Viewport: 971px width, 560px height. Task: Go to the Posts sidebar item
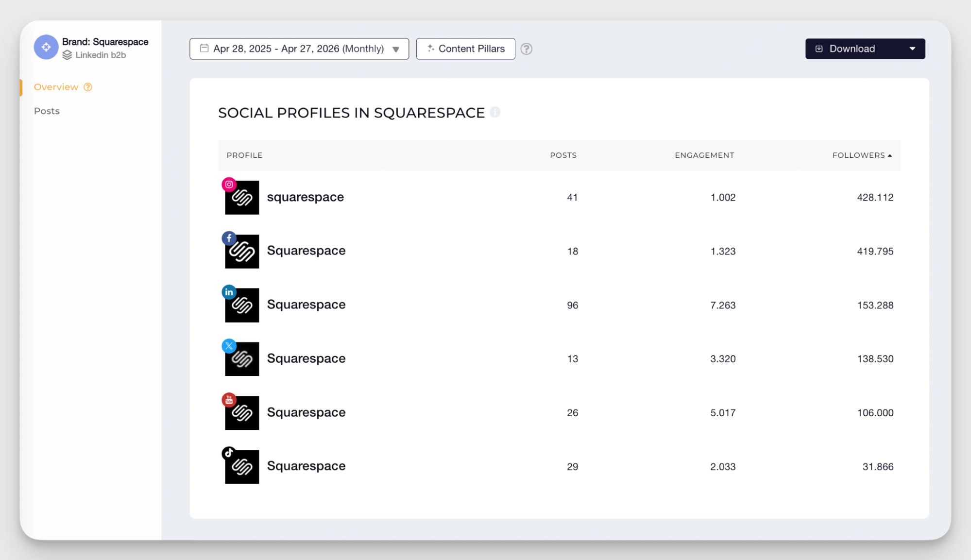(x=47, y=111)
